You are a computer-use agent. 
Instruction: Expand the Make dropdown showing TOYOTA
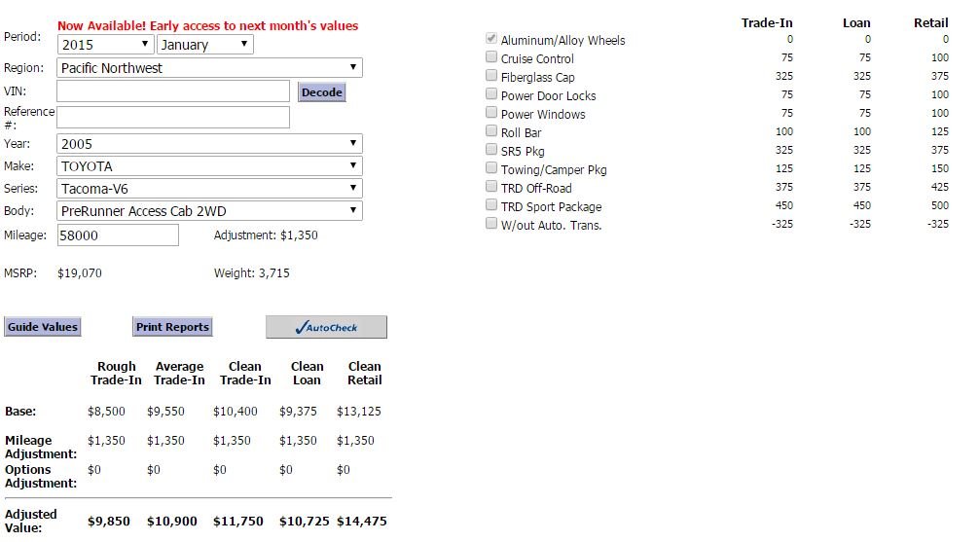tap(209, 166)
